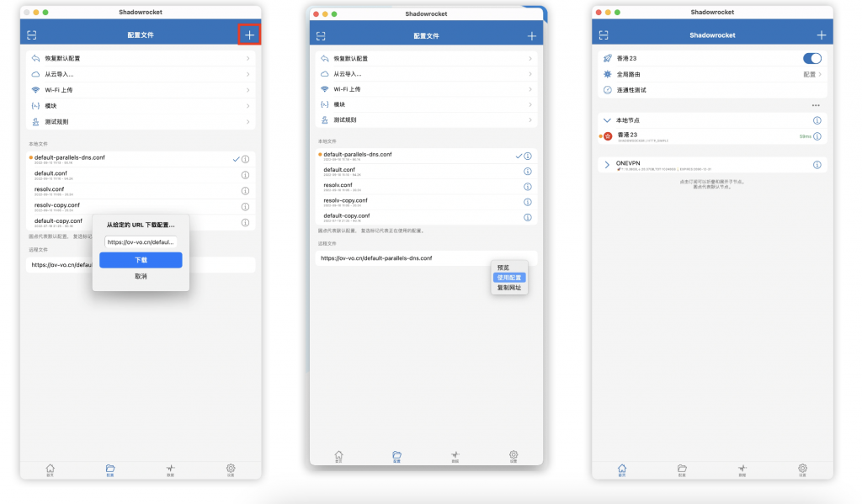Go to home tab in left window
The width and height of the screenshot is (862, 504).
click(50, 470)
